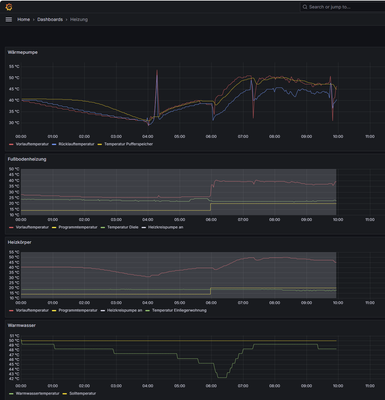Toggle Temperatur Diele legend entry
This screenshot has width=385, height=400.
tap(123, 227)
